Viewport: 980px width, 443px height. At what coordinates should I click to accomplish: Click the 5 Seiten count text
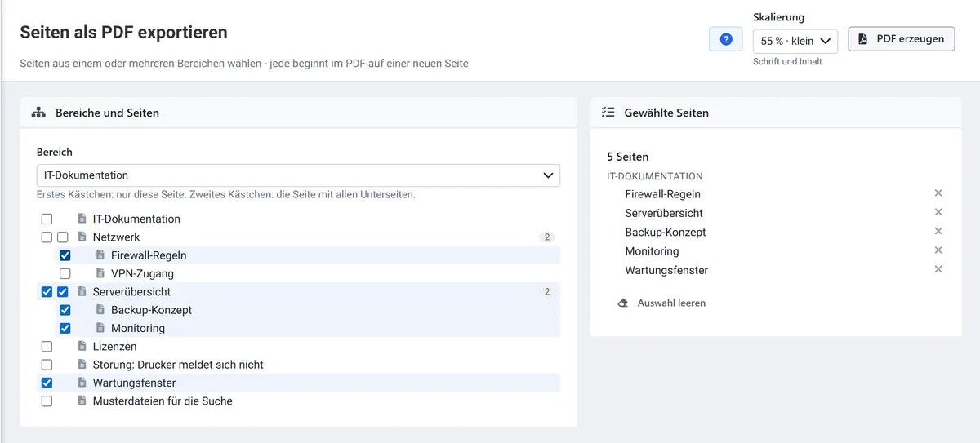pos(628,157)
